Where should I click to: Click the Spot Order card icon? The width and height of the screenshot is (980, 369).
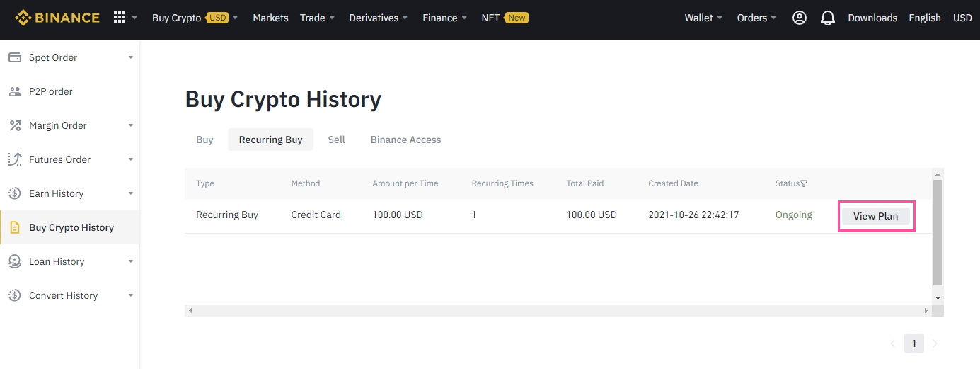tap(15, 57)
